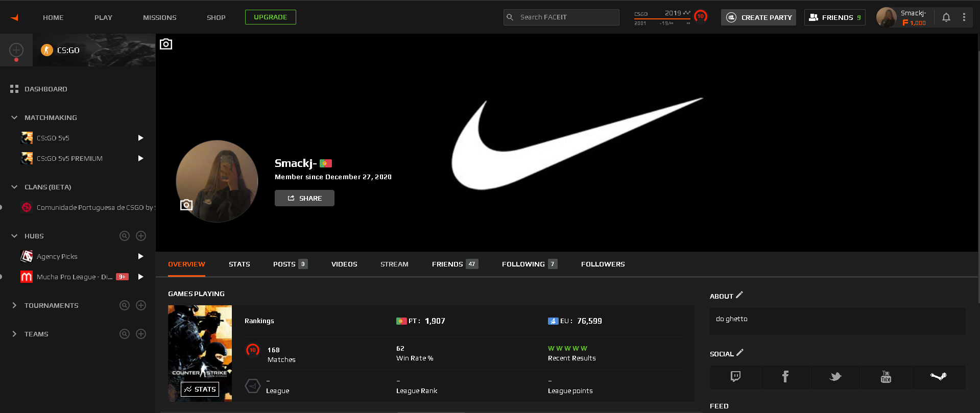Open Dashboard in the sidebar

pyautogui.click(x=46, y=89)
